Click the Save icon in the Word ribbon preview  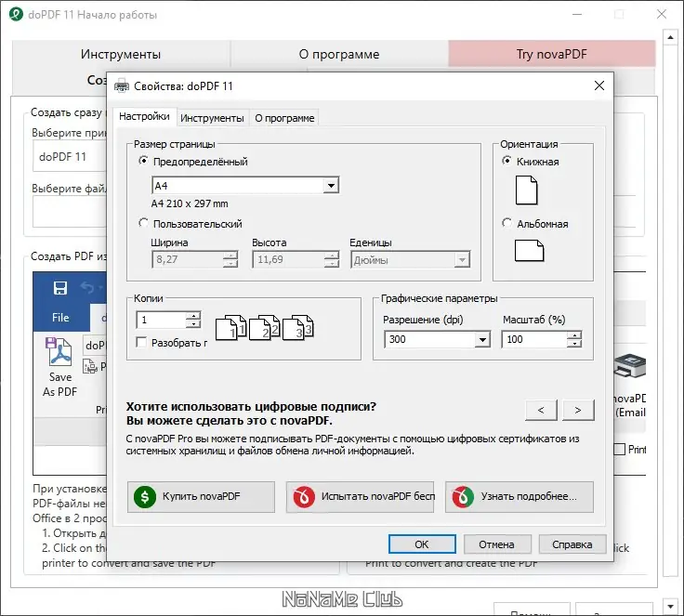pyautogui.click(x=60, y=288)
